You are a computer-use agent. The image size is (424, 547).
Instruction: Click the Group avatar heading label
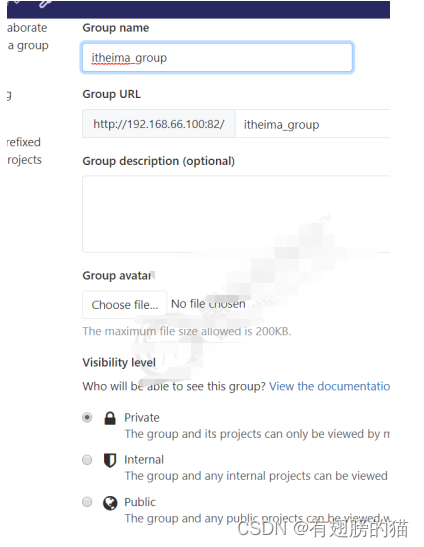tap(117, 276)
